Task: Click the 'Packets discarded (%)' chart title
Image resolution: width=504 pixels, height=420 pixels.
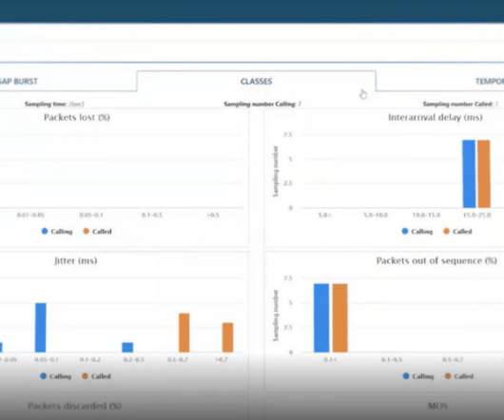Action: (x=74, y=406)
